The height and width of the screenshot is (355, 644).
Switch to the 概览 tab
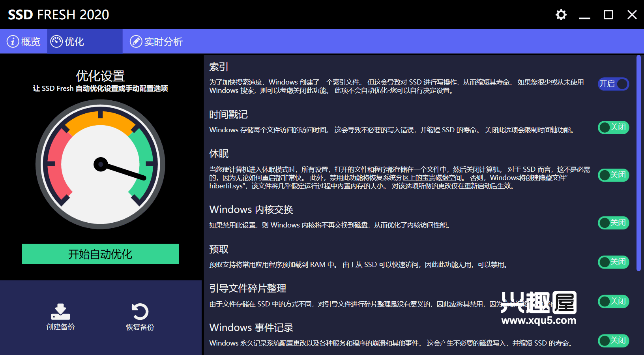click(24, 41)
